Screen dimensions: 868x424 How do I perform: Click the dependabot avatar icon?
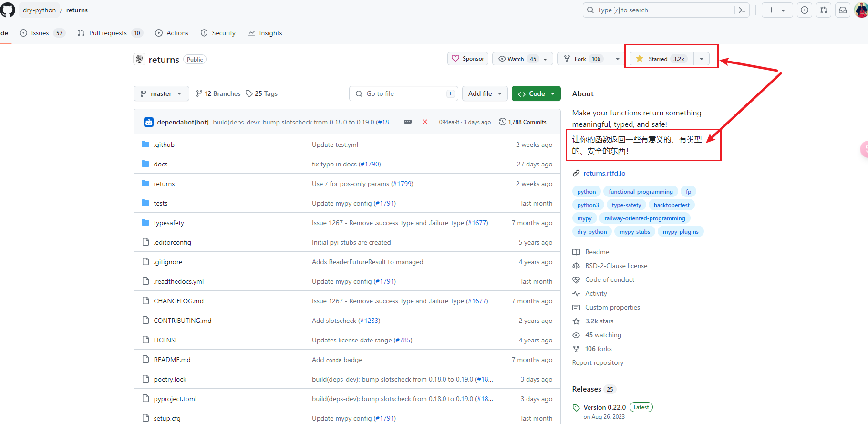(149, 122)
